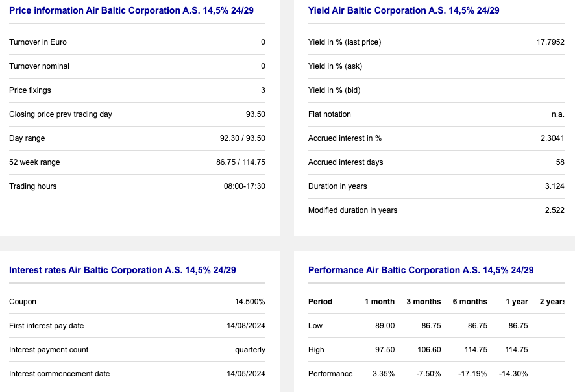The image size is (575, 392).
Task: Select the Flat notation label
Action: [330, 114]
